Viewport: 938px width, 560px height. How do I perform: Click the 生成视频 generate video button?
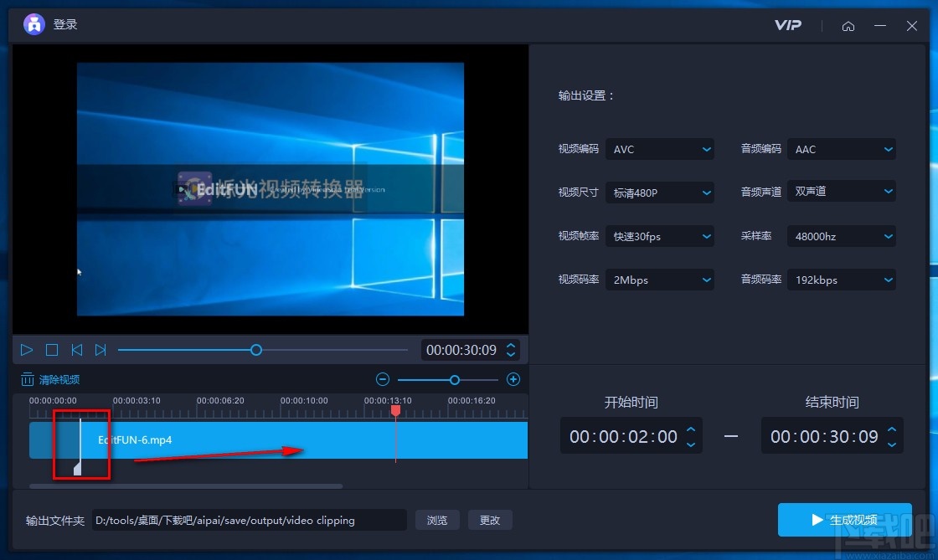[x=845, y=520]
